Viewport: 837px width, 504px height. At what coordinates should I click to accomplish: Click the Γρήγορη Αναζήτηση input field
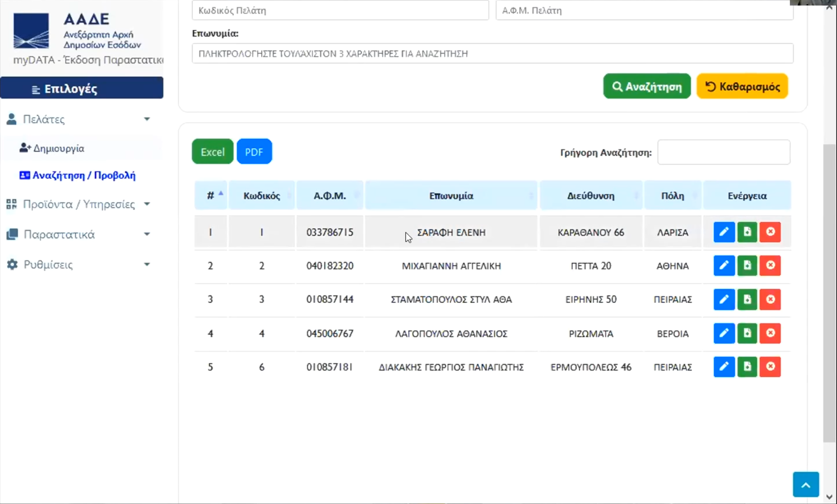pyautogui.click(x=724, y=152)
